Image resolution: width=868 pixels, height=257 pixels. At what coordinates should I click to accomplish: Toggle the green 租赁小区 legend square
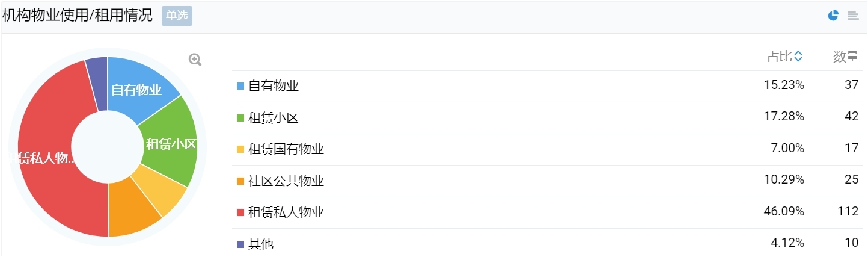click(x=240, y=118)
